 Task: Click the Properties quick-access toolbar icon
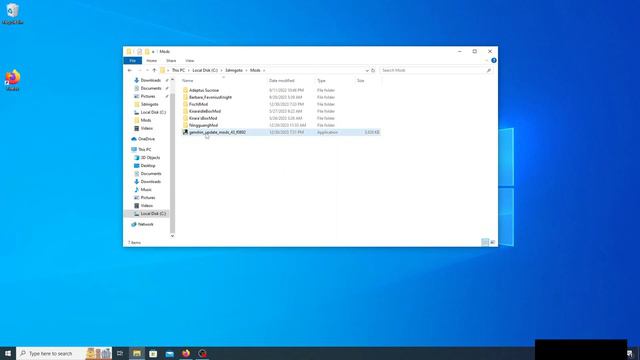click(x=139, y=51)
